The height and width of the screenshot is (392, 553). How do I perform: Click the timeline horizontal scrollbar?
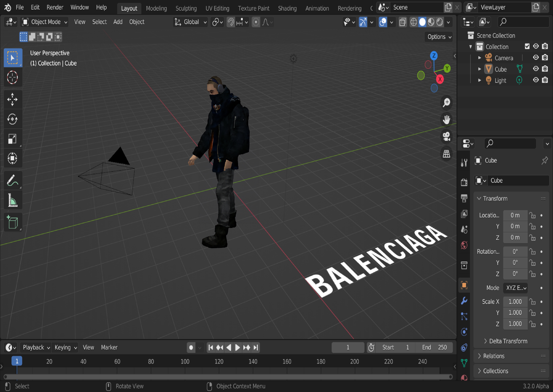coord(228,377)
